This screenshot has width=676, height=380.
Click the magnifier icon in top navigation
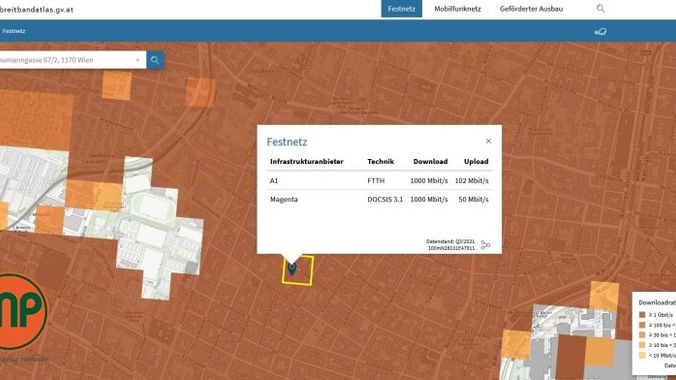click(600, 8)
